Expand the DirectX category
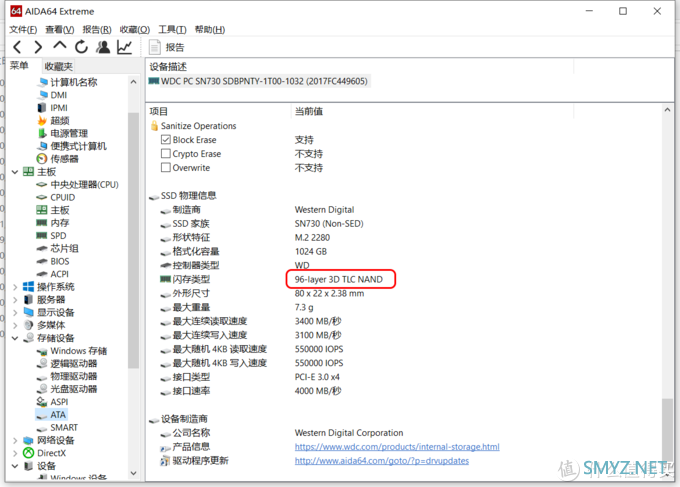The height and width of the screenshot is (487, 680). 15,453
